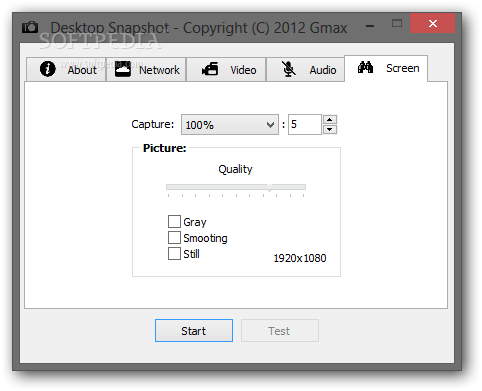Viewport: 482px width, 391px height.
Task: Click the capture interval field showing 5
Action: tap(305, 125)
